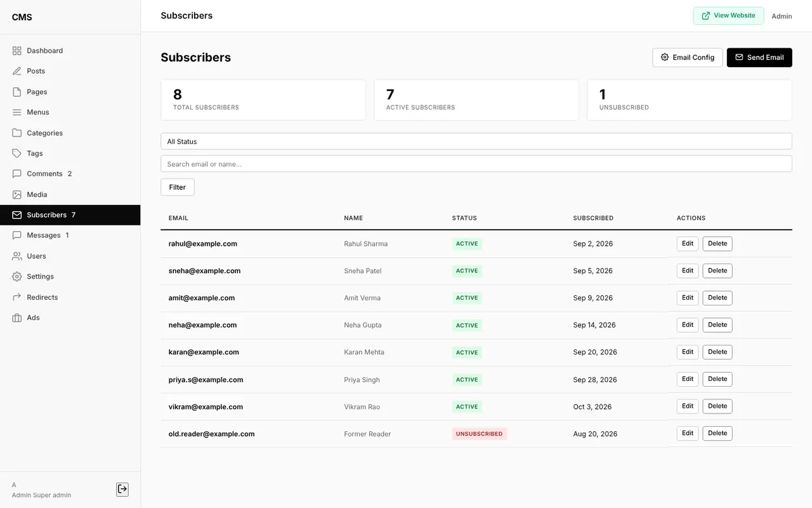Edit the neha@example.com subscriber
The image size is (812, 508).
click(x=688, y=325)
